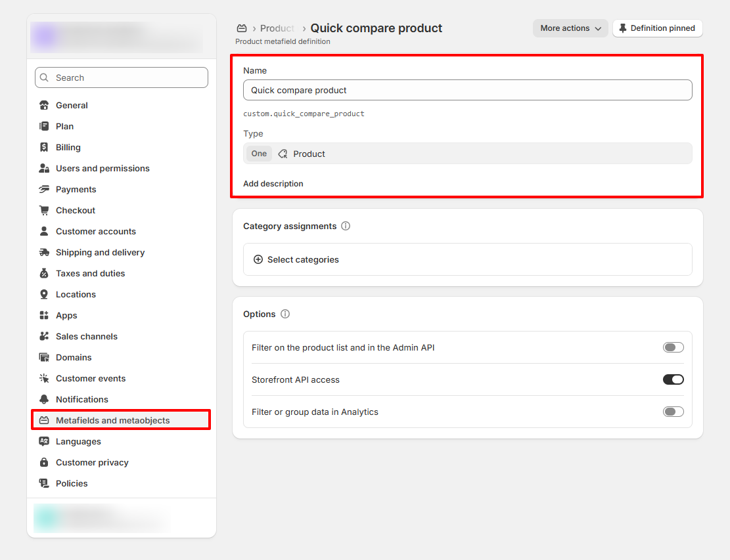Open the More actions dropdown
730x560 pixels.
[570, 28]
